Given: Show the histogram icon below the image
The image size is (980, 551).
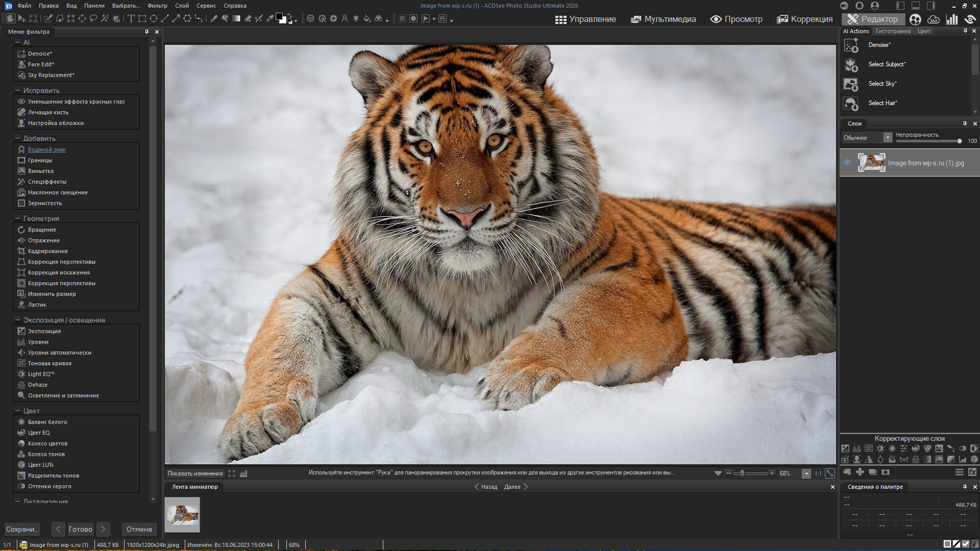Looking at the screenshot, I should tap(243, 473).
